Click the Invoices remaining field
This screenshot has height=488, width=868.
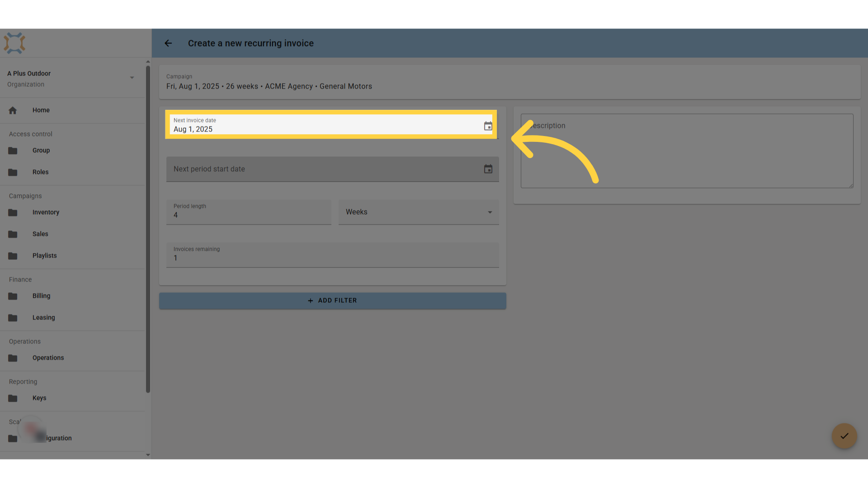[332, 255]
